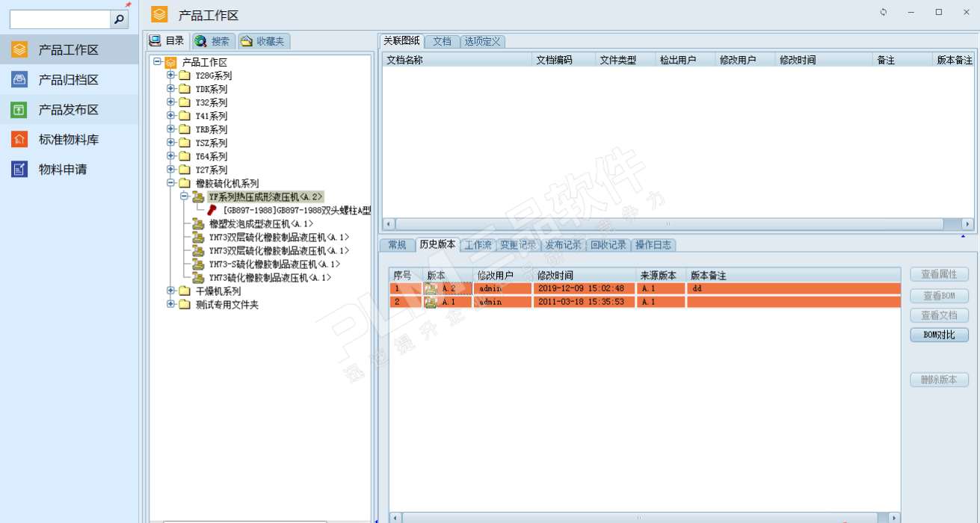Open the 选项定义 tab
Screen dimensions: 980x523
point(482,41)
